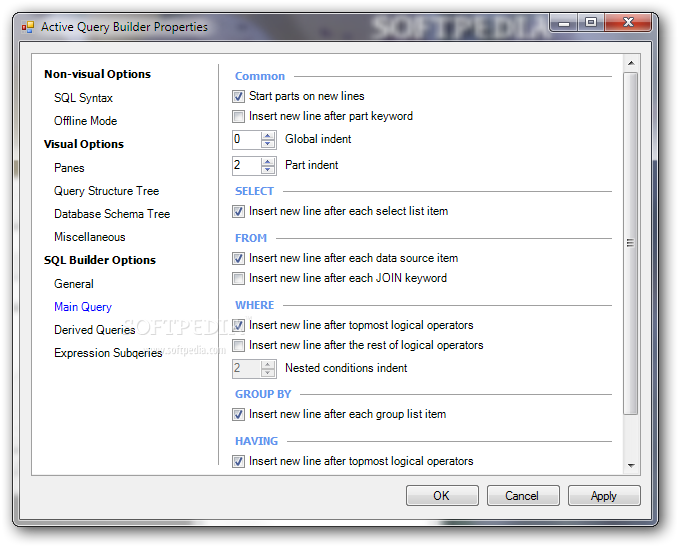Screen dimensions: 679x547
Task: Toggle new line after each data source item
Action: [238, 258]
